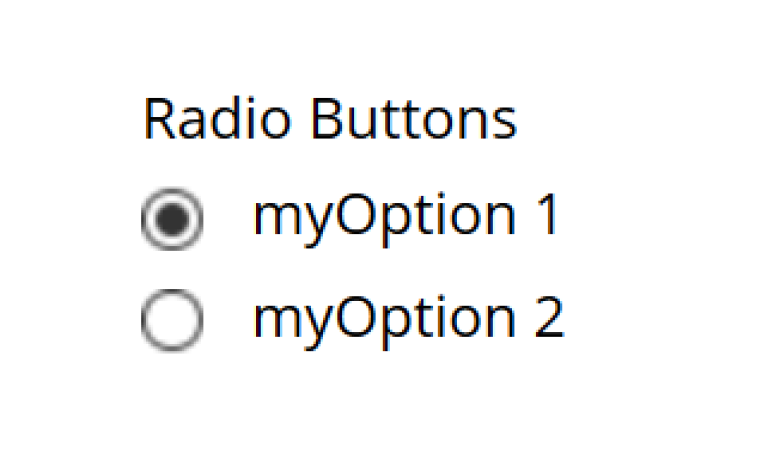Select the myOption 1 radio button

pyautogui.click(x=172, y=219)
